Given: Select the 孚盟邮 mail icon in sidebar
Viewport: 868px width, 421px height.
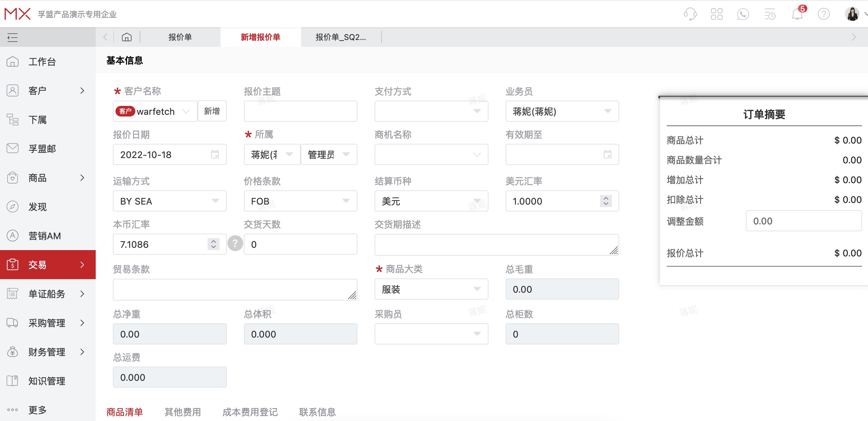Looking at the screenshot, I should coord(13,148).
